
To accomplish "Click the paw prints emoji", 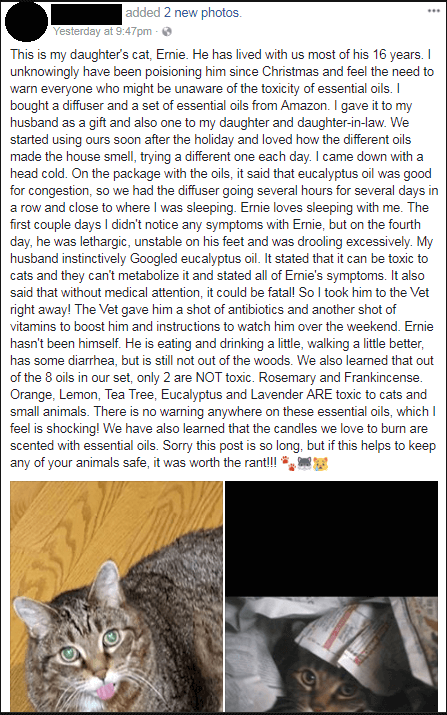I will pyautogui.click(x=288, y=464).
